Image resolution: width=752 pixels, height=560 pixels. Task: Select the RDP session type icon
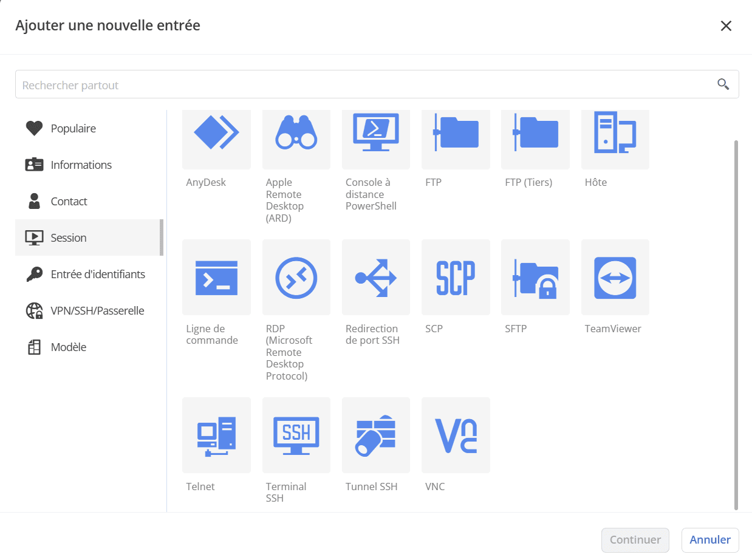tap(296, 278)
